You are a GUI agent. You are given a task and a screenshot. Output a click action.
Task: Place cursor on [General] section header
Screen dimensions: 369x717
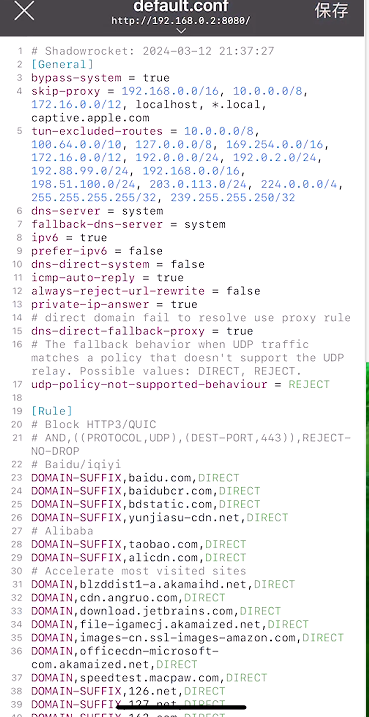click(x=62, y=64)
